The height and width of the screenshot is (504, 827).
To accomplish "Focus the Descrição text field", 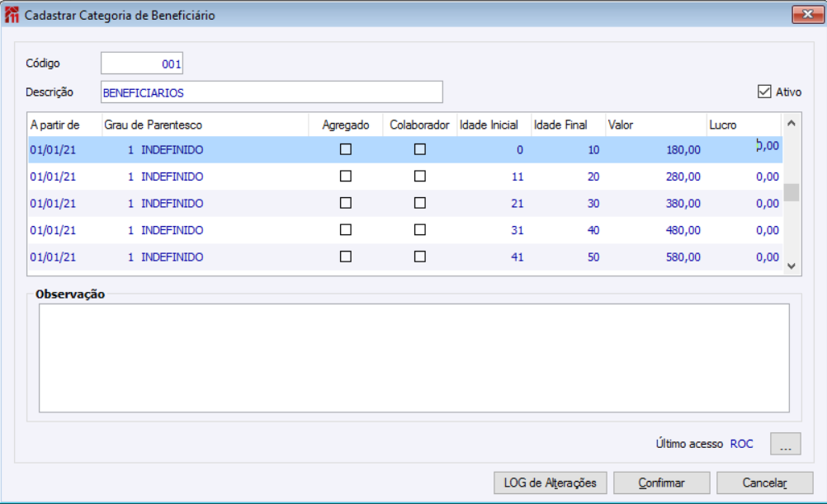I will coord(271,92).
